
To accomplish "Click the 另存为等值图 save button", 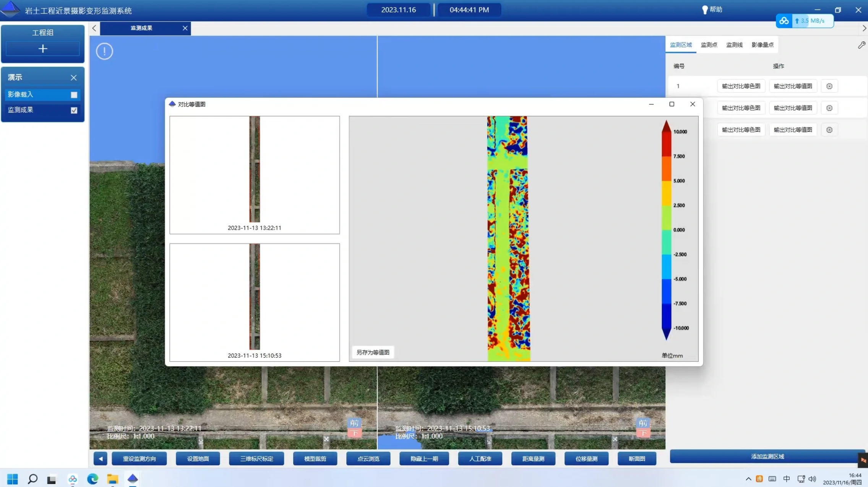I will [373, 352].
